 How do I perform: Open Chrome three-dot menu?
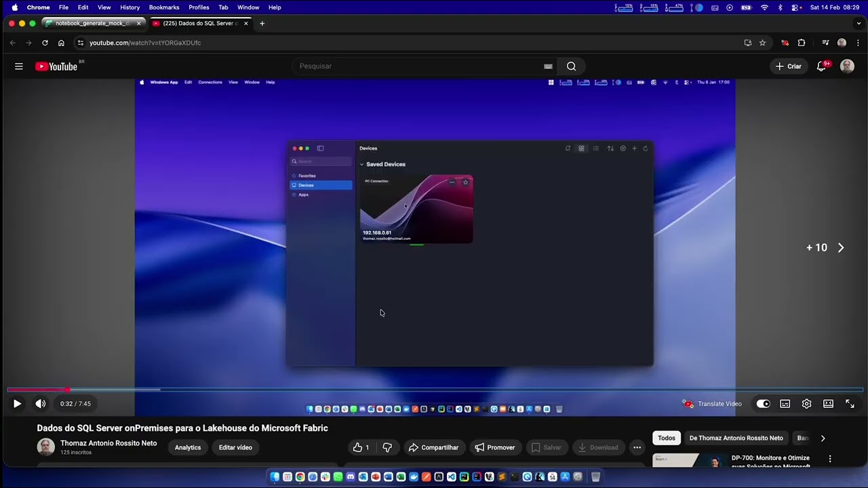(857, 43)
